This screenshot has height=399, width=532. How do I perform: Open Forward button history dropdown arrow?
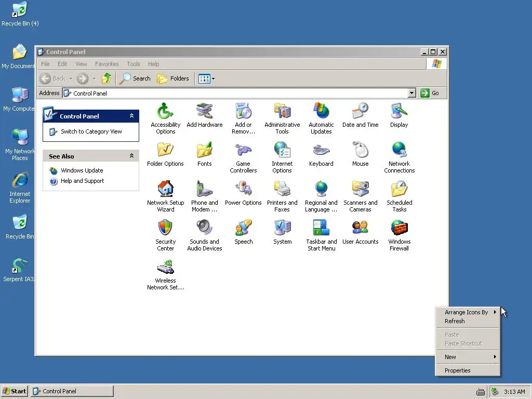point(95,79)
